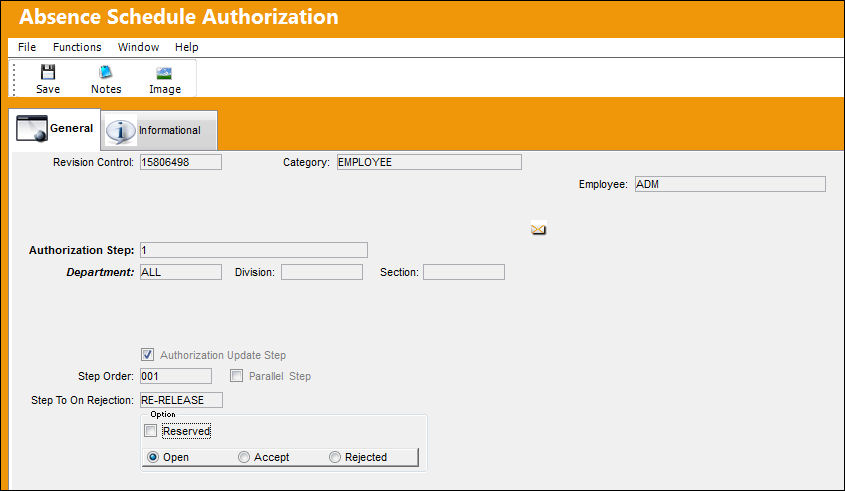
Task: Open the File menu
Action: 27,47
